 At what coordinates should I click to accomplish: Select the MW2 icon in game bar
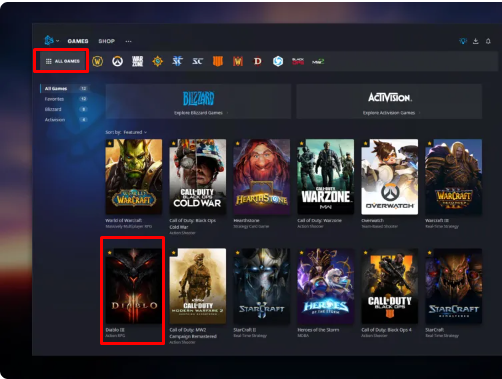tap(318, 62)
